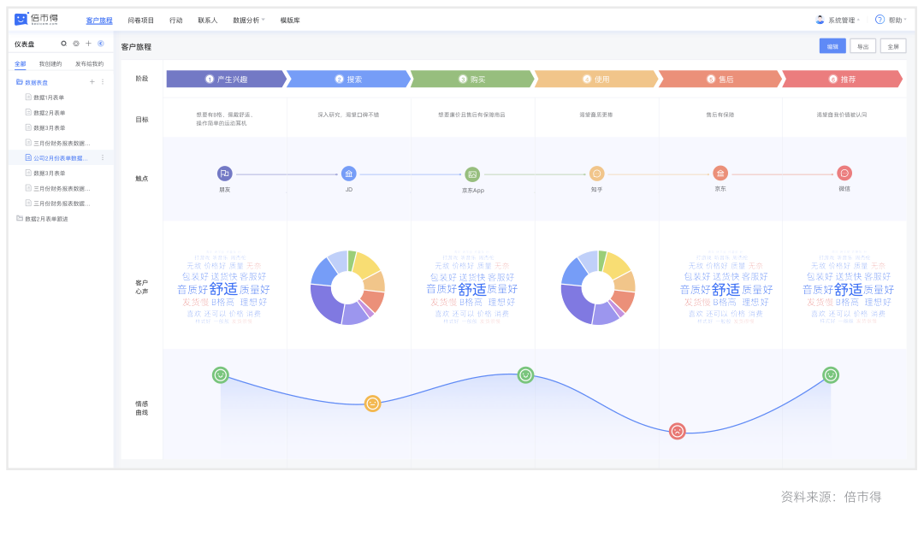
Task: Switch to the 我创建的 tab
Action: click(50, 63)
